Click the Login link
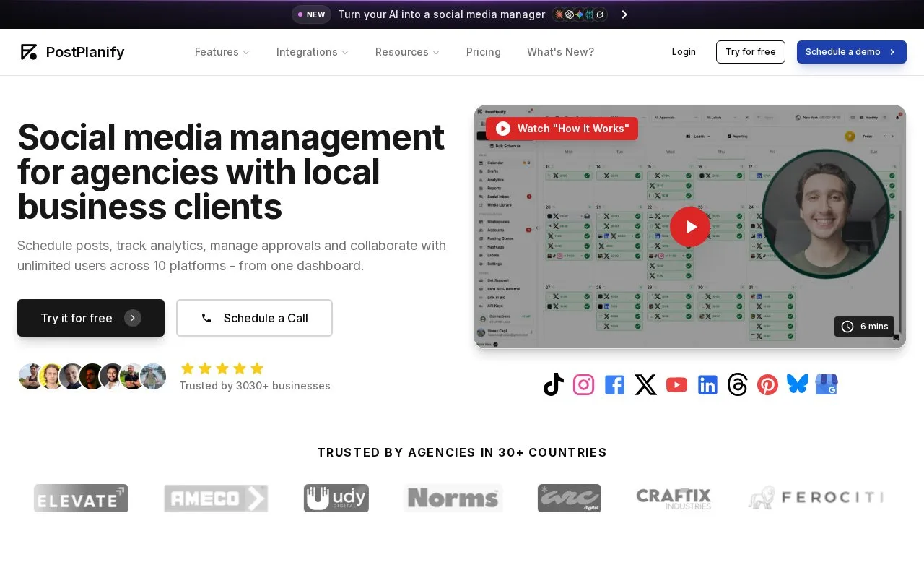This screenshot has height=578, width=924. pyautogui.click(x=684, y=52)
